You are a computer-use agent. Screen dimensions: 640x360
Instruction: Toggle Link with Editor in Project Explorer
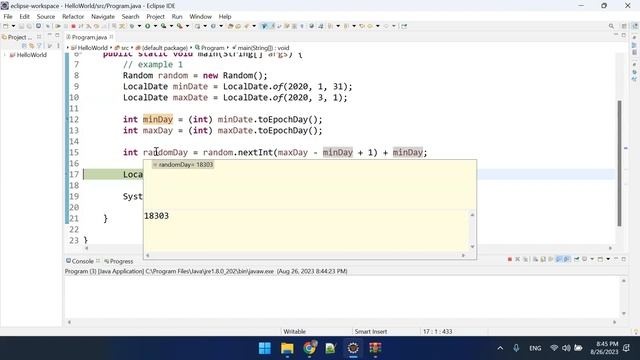coord(31,46)
